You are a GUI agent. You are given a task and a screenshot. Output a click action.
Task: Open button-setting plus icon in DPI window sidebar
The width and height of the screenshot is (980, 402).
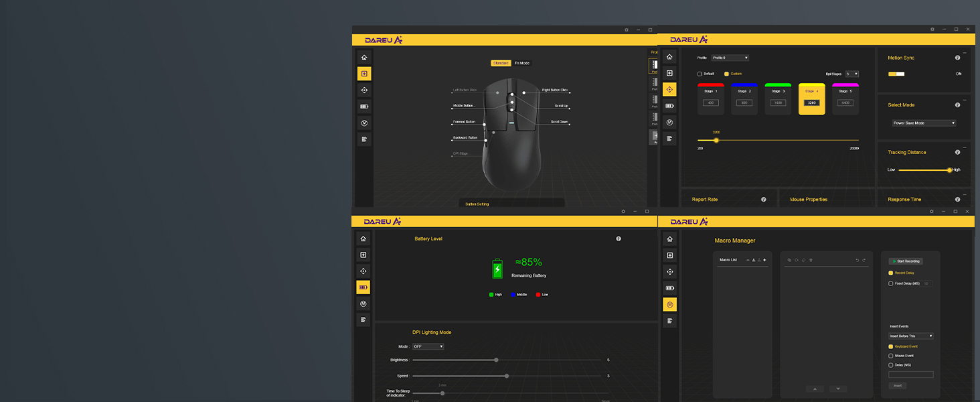pos(669,72)
